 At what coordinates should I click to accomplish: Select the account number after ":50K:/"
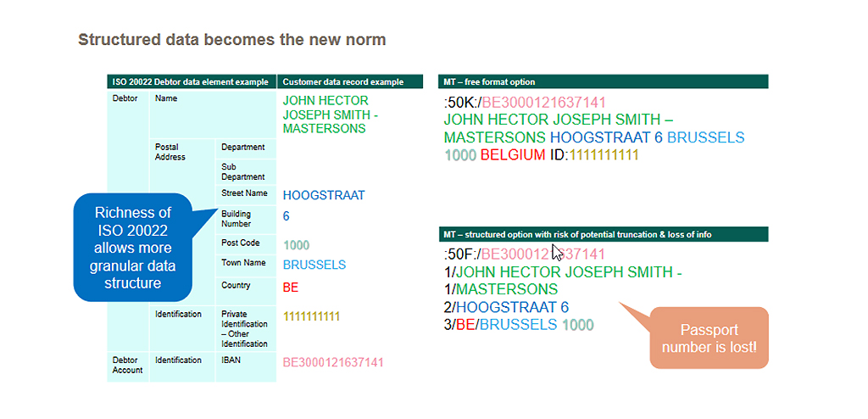[543, 103]
